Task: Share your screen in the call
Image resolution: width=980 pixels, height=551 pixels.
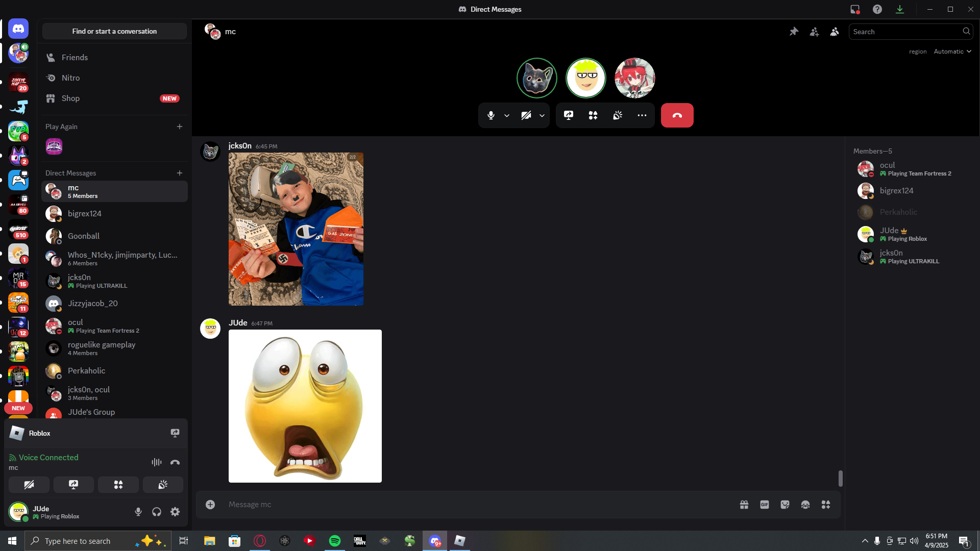Action: tap(568, 115)
